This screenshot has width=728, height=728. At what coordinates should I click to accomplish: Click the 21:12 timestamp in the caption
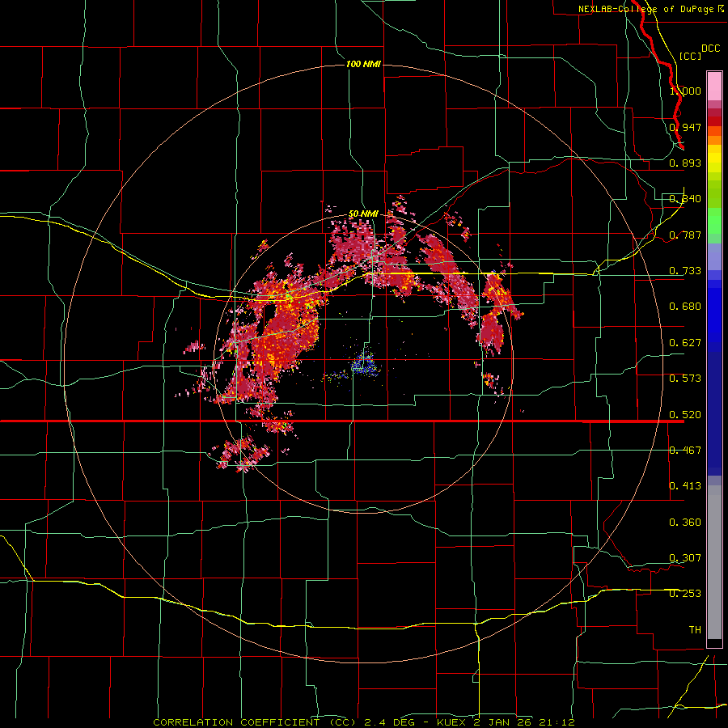tap(557, 722)
